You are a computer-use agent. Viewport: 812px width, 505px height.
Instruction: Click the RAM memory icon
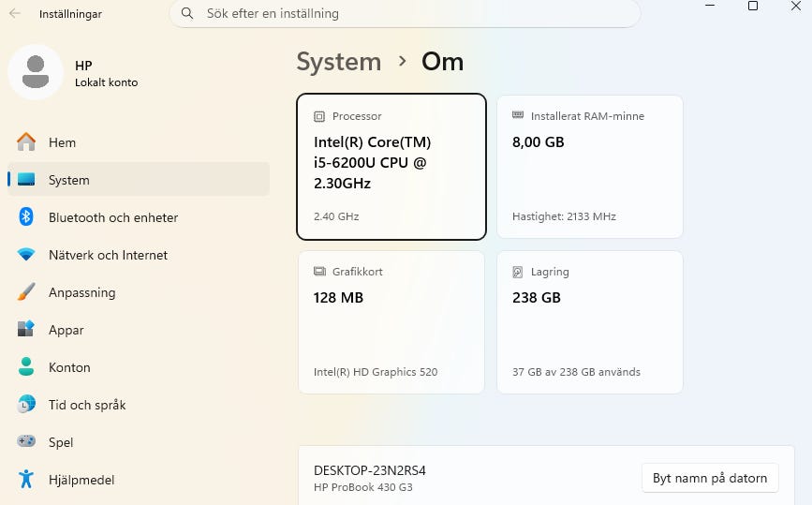(x=518, y=115)
